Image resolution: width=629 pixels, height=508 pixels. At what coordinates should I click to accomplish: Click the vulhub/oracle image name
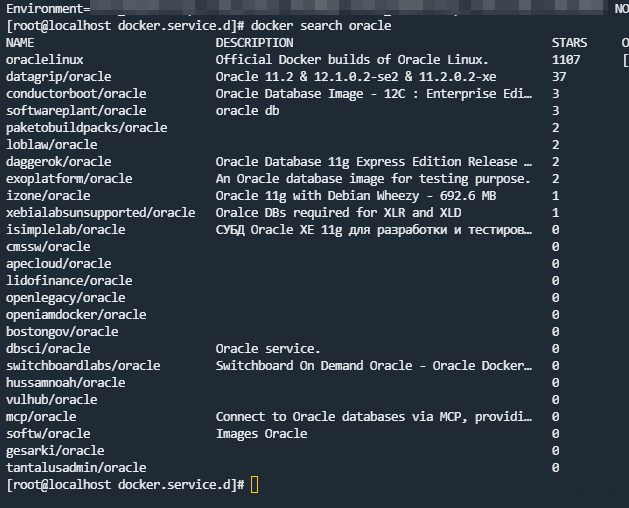tap(51, 399)
